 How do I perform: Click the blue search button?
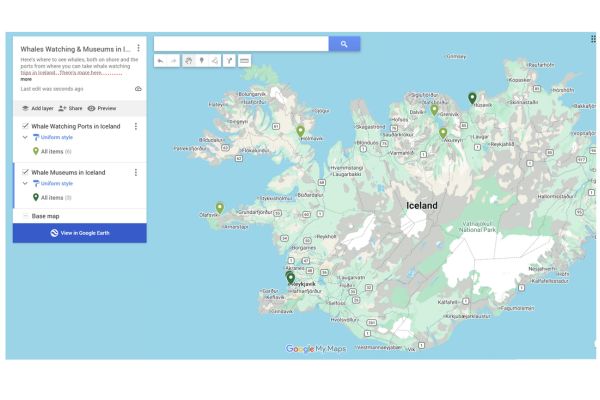click(x=344, y=44)
